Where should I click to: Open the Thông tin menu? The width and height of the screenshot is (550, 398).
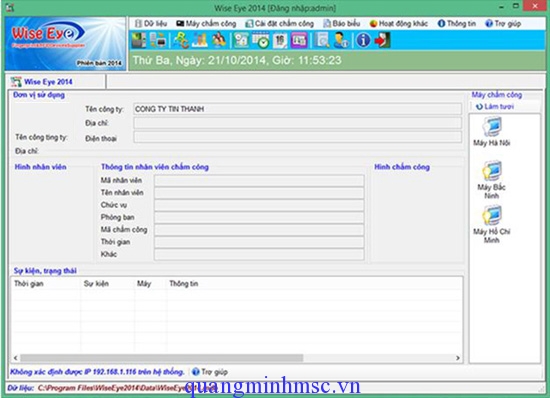pyautogui.click(x=457, y=23)
